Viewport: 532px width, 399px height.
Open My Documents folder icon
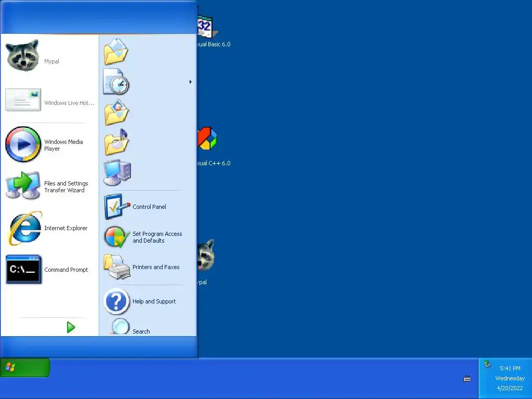[x=116, y=52]
